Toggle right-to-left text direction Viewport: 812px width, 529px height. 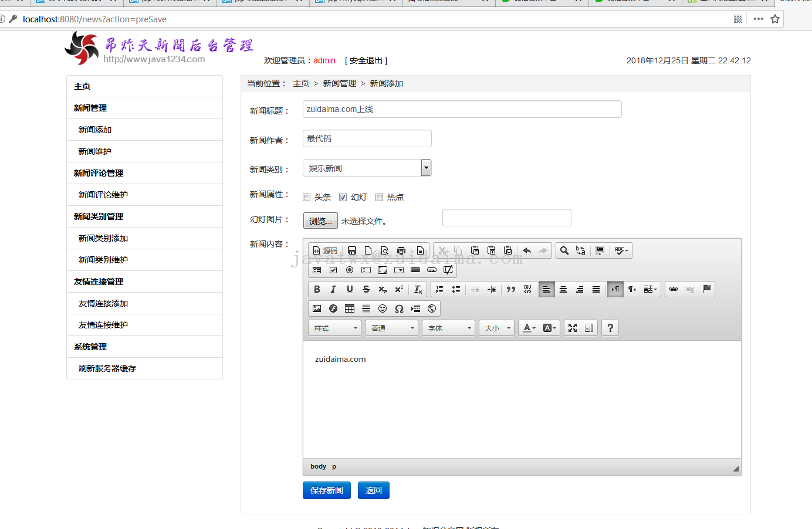pos(632,289)
